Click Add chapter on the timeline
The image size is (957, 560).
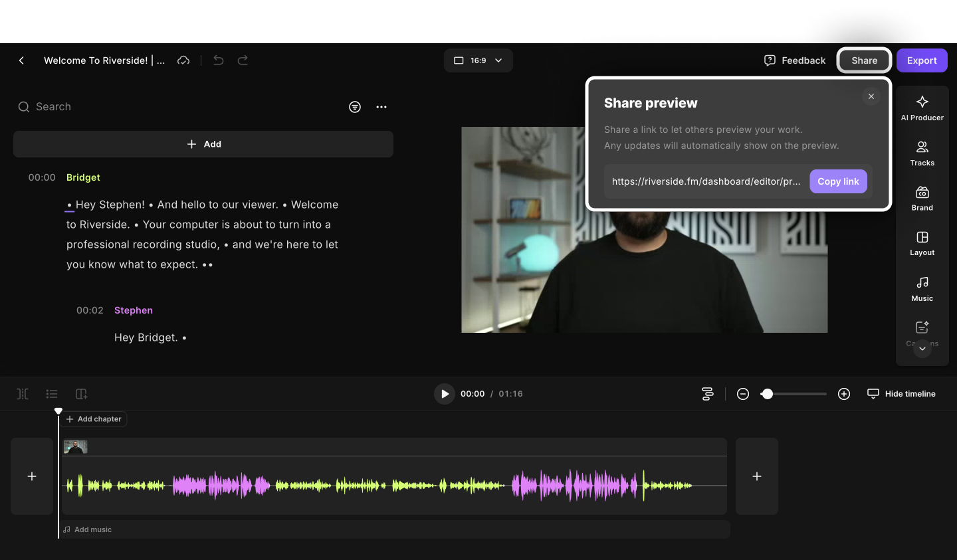pos(94,419)
